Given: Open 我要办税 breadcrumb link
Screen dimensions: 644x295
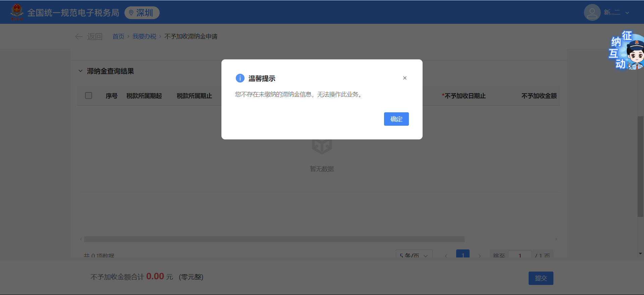Looking at the screenshot, I should coord(144,37).
